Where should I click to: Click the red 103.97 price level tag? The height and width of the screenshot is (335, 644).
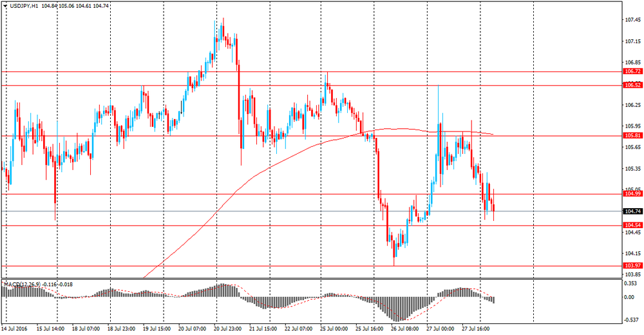(x=633, y=266)
